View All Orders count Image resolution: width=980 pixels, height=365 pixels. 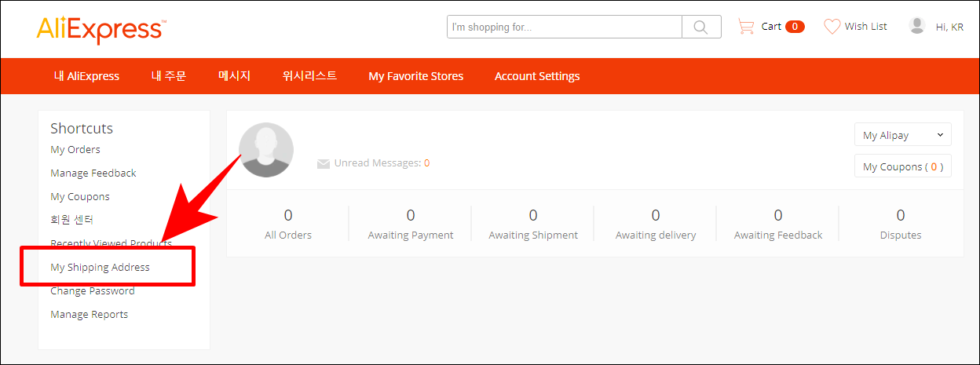click(x=288, y=224)
